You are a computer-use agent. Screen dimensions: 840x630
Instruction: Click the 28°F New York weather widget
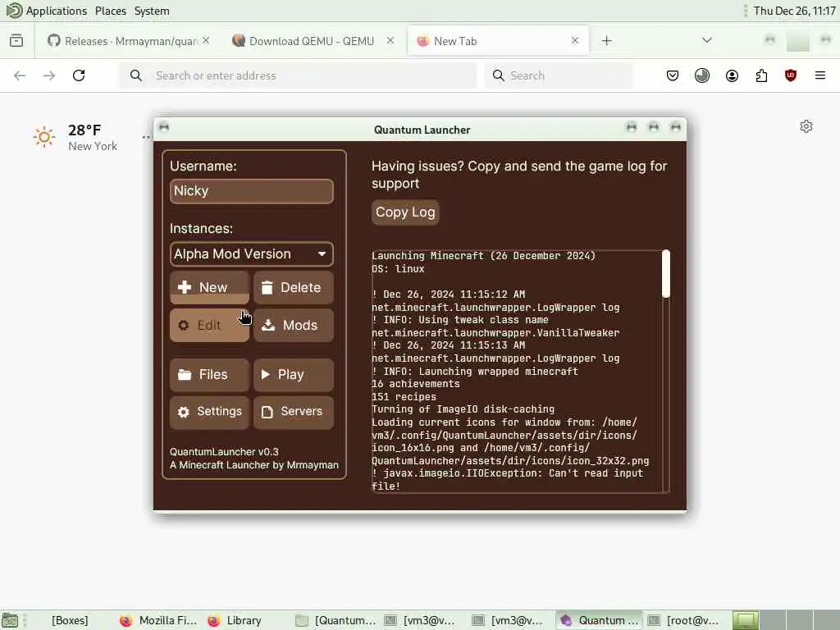(75, 138)
